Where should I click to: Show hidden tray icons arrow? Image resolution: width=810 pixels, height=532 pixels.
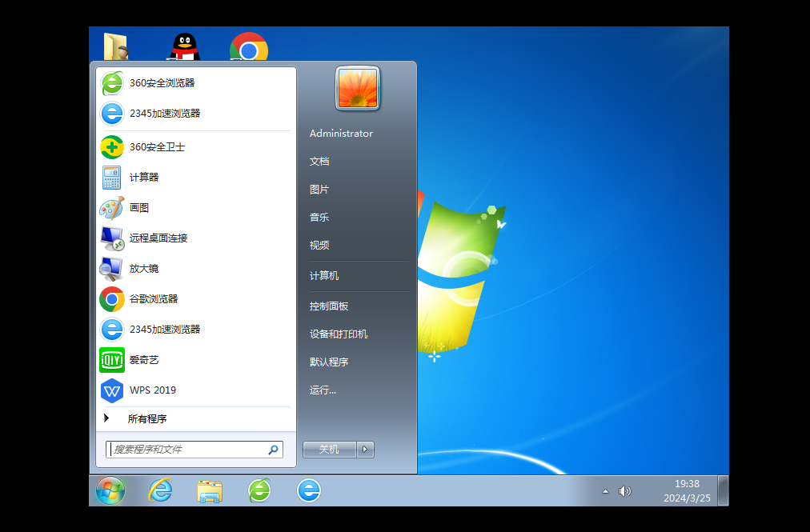pos(605,491)
